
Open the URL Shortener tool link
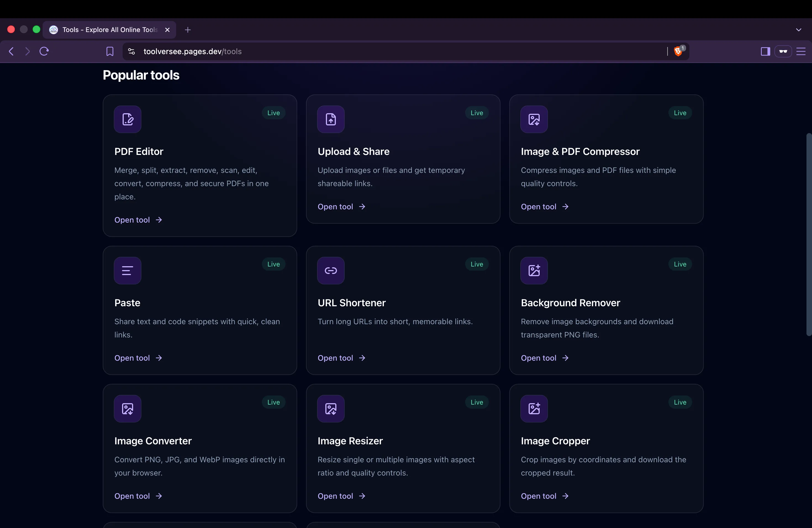(342, 358)
